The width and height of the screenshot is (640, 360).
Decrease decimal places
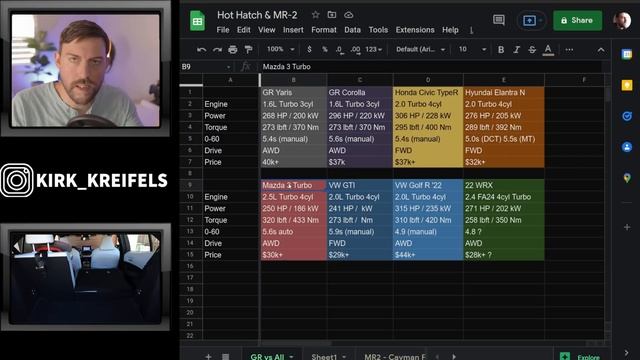(x=339, y=50)
